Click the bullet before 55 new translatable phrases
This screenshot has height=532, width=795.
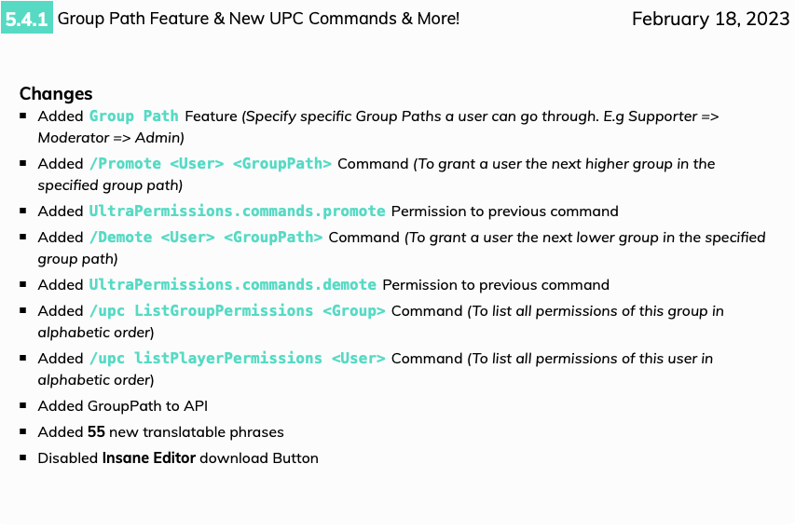click(x=22, y=431)
